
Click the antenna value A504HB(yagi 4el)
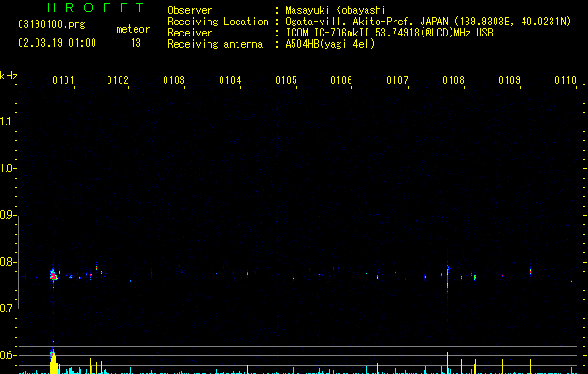click(x=330, y=44)
